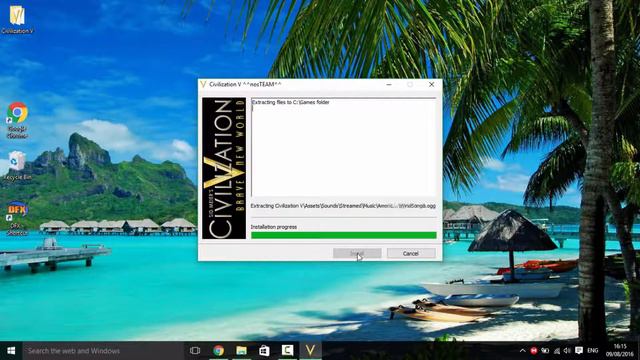Click the ENG language indicator
Image resolution: width=640 pixels, height=360 pixels.
click(x=593, y=351)
